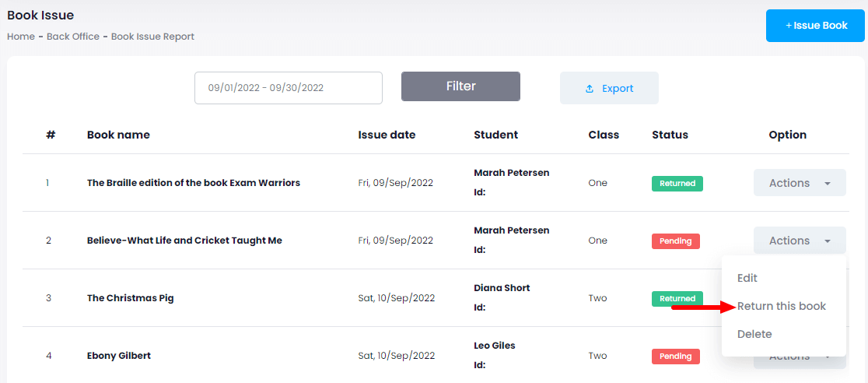Image resolution: width=868 pixels, height=383 pixels.
Task: Click the Export upload icon
Action: click(590, 89)
